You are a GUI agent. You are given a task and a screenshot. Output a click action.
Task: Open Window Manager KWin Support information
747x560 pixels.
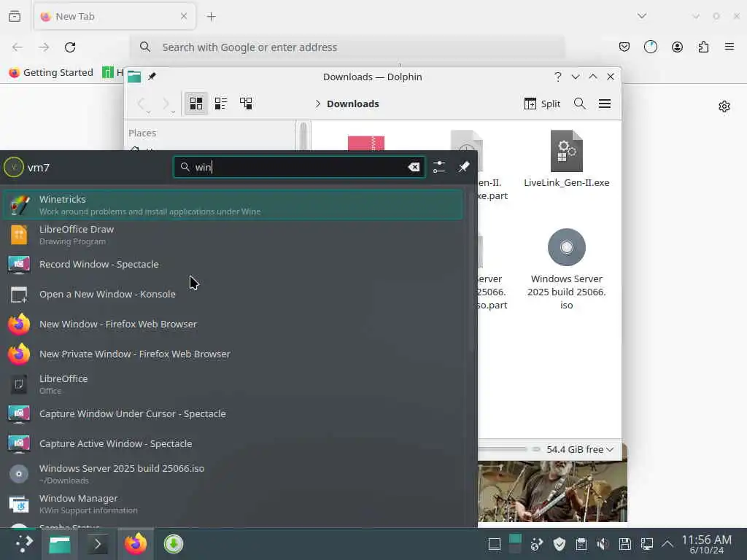(x=233, y=504)
